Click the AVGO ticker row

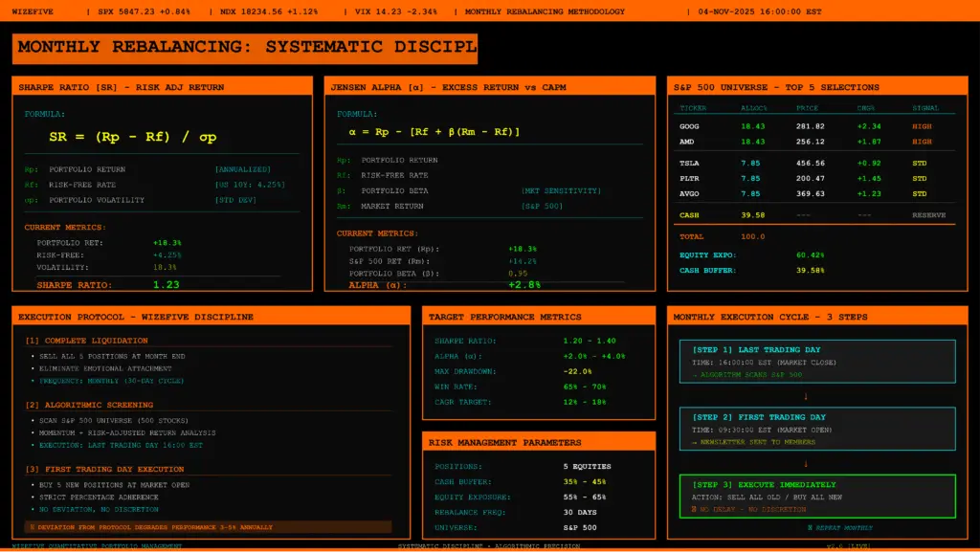tap(689, 193)
